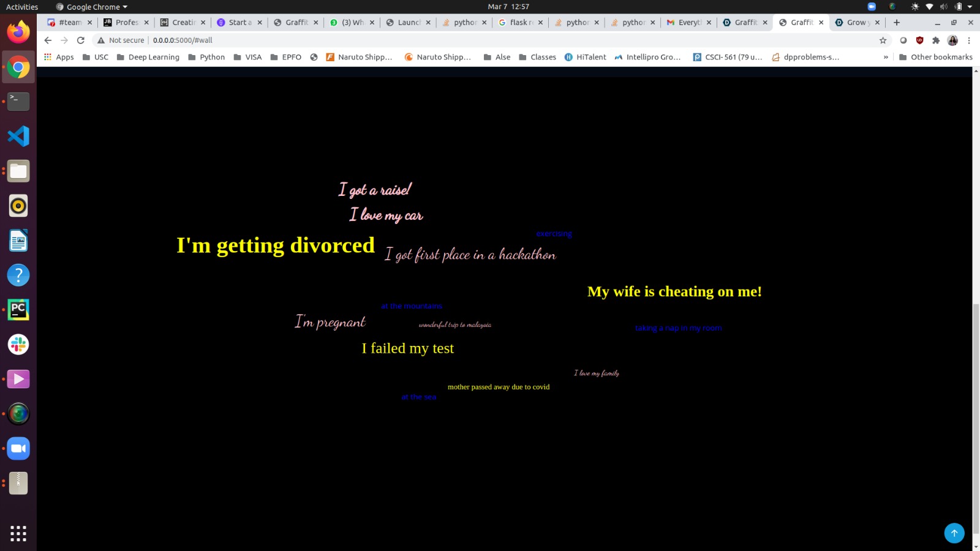
Task: Open the VISA bookmarks folder
Action: (x=247, y=57)
